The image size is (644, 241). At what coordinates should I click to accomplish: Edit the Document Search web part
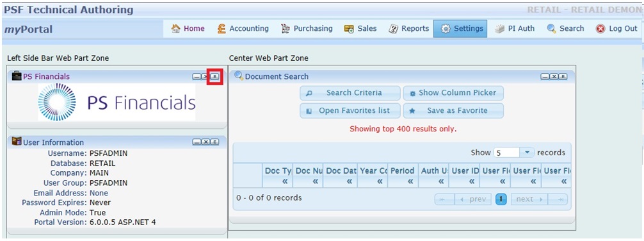(563, 76)
